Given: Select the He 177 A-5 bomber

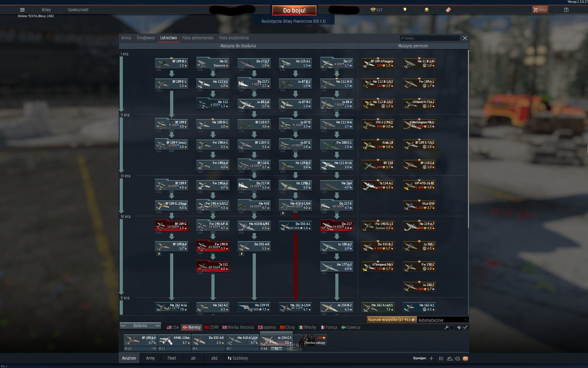Looking at the screenshot, I should click(x=337, y=266).
